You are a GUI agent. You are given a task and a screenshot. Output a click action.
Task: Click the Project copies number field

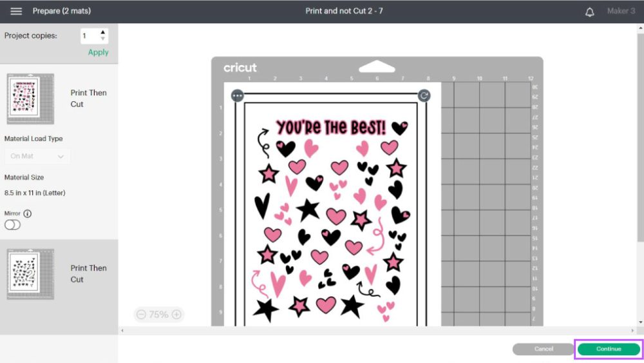coord(88,36)
